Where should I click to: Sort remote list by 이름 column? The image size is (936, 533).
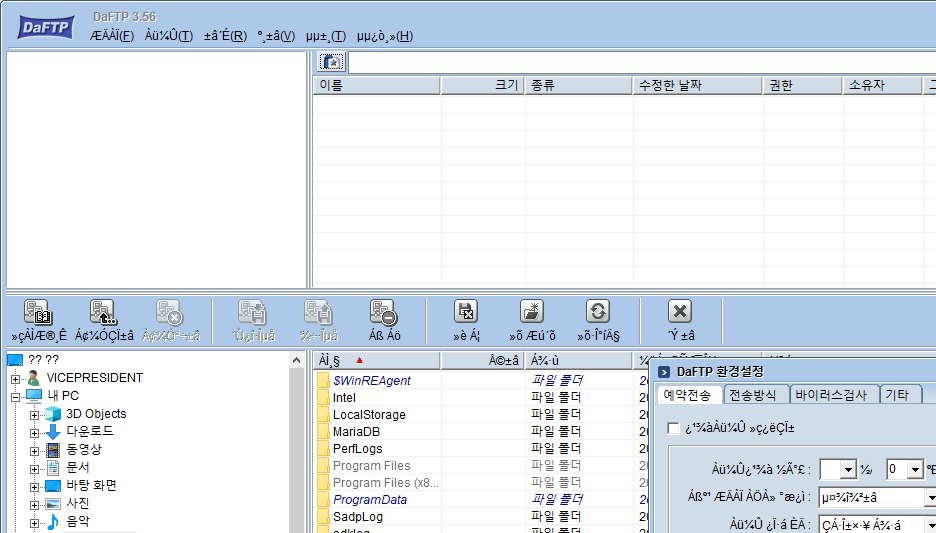(377, 85)
